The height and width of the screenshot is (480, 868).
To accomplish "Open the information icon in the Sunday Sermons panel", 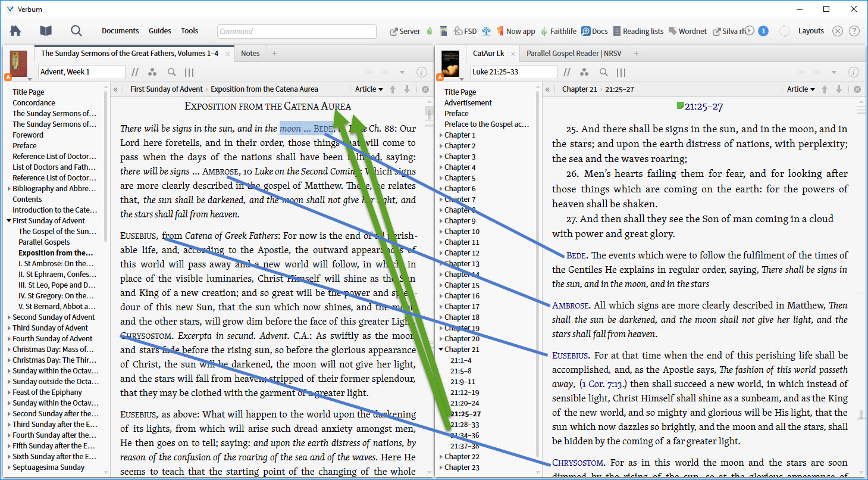I will (x=422, y=72).
